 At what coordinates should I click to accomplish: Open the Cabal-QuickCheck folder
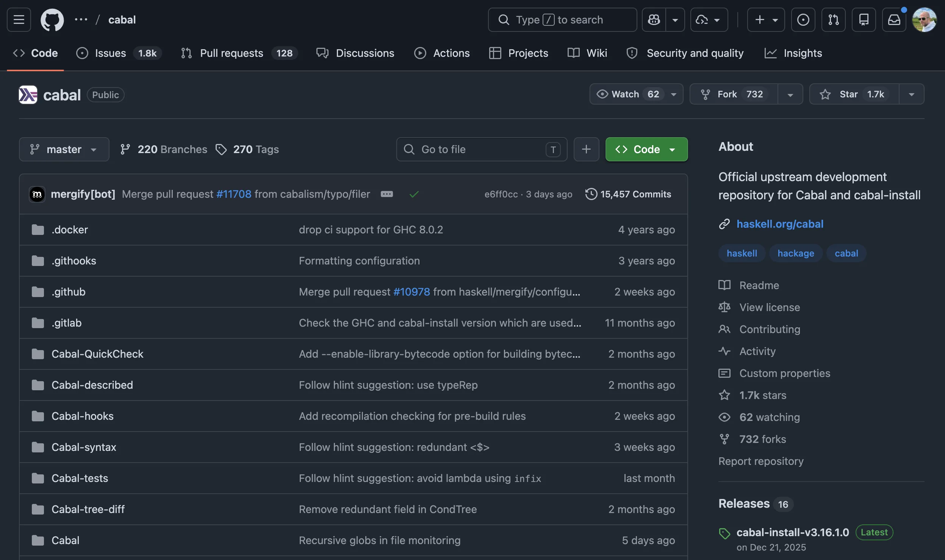point(97,354)
